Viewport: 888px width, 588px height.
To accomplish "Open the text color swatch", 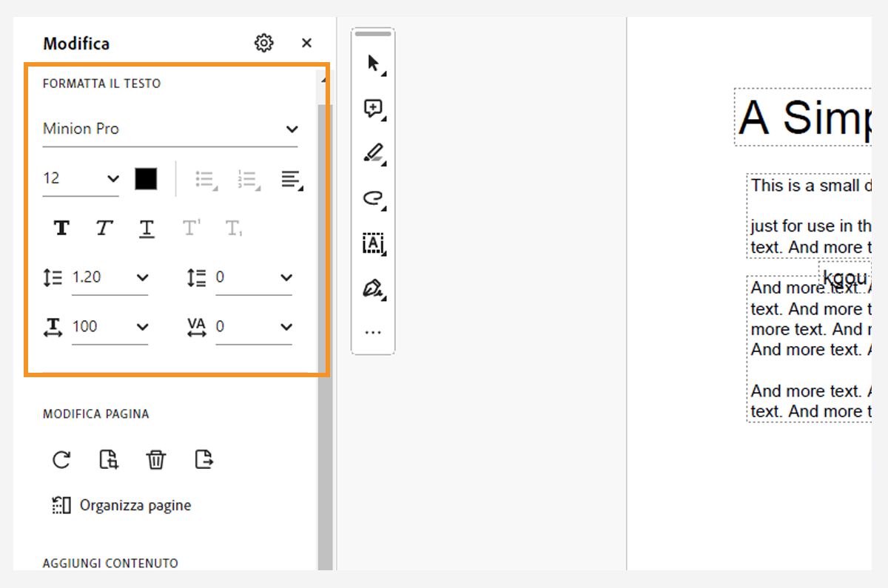I will (x=146, y=178).
